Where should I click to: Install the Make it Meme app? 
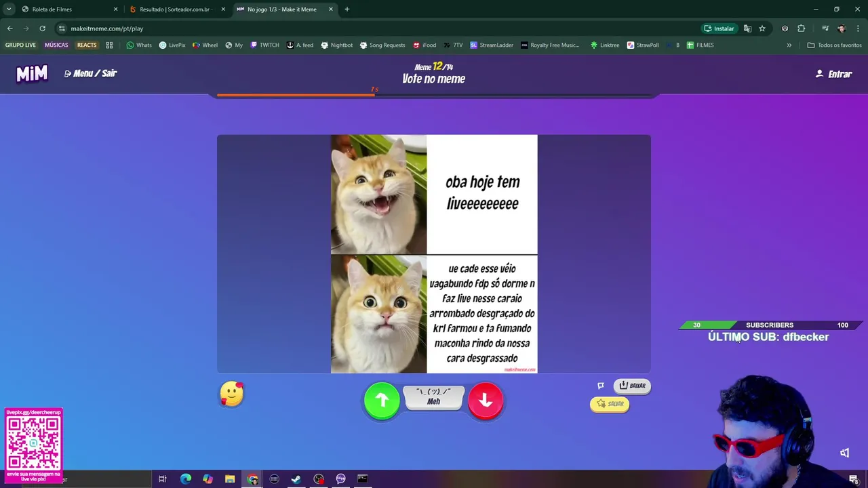click(719, 28)
